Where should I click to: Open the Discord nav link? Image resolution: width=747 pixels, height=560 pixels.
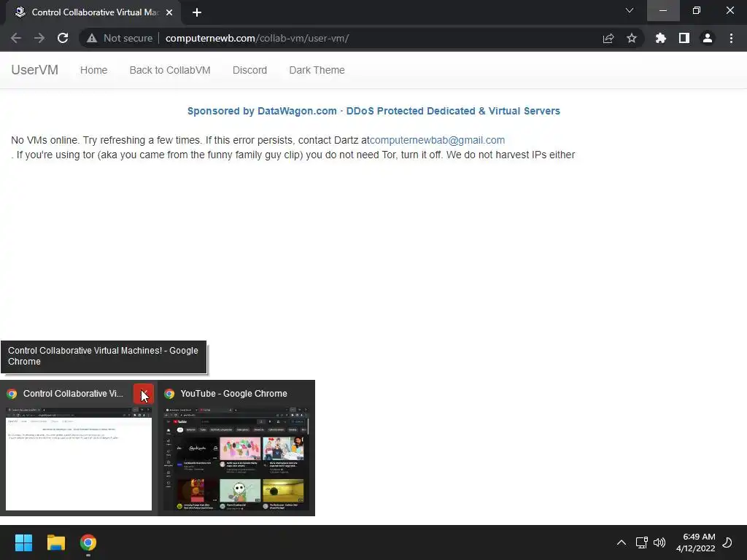(x=249, y=70)
